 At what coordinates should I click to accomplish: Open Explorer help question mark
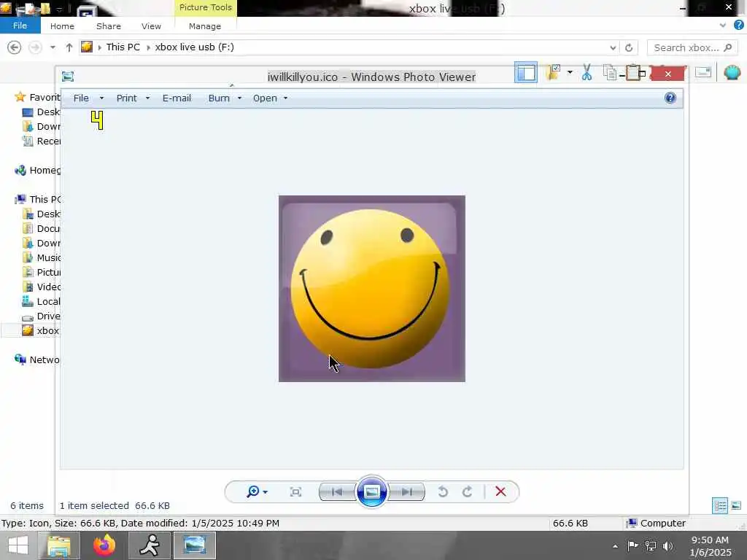tap(739, 26)
